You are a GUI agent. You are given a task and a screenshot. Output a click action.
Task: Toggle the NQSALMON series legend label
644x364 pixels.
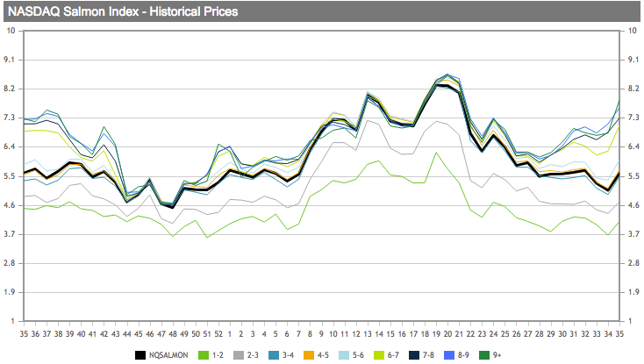tap(168, 355)
